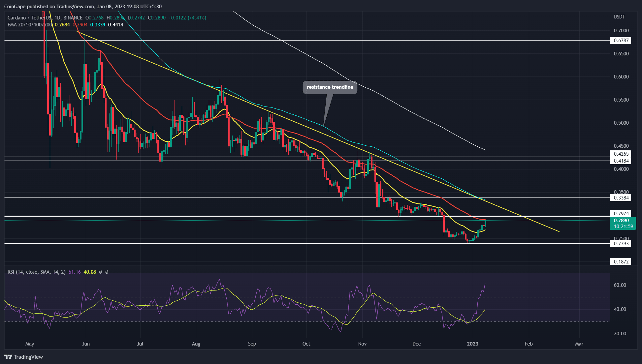Viewport: 642px width, 364px height.
Task: Click the RSI SMA value 40.08
Action: (90, 272)
